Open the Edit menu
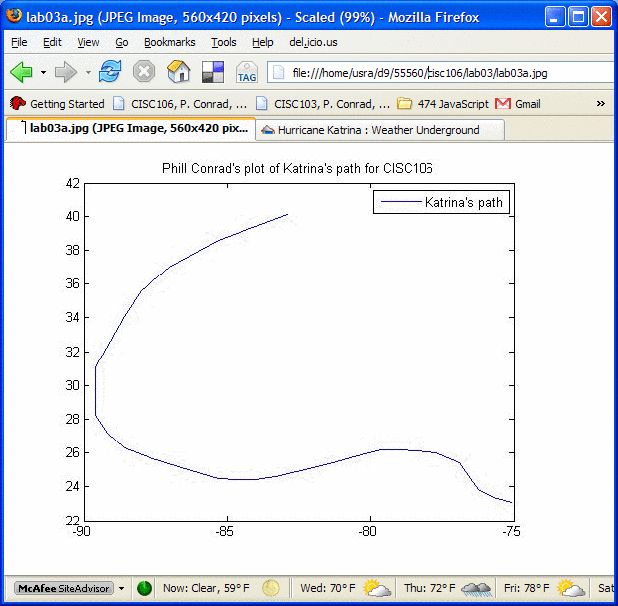618x606 pixels. pyautogui.click(x=52, y=42)
